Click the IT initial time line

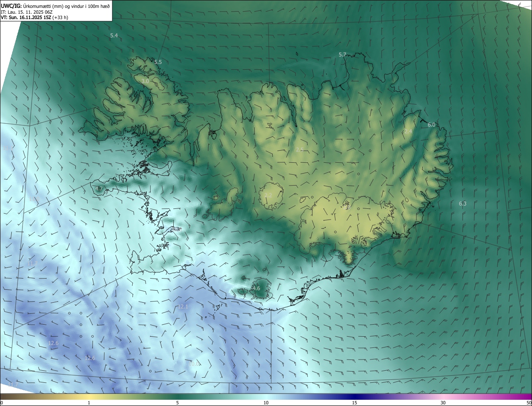click(x=26, y=12)
